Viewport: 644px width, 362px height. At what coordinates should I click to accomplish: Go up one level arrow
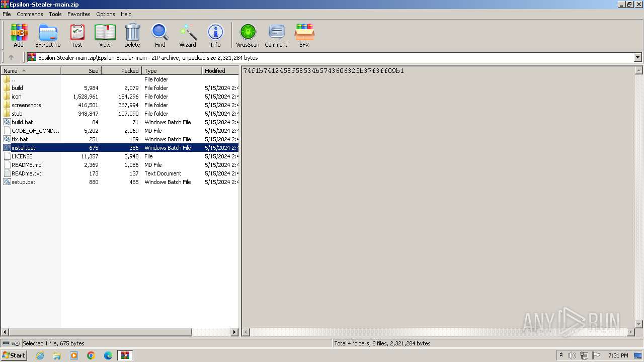pyautogui.click(x=11, y=57)
